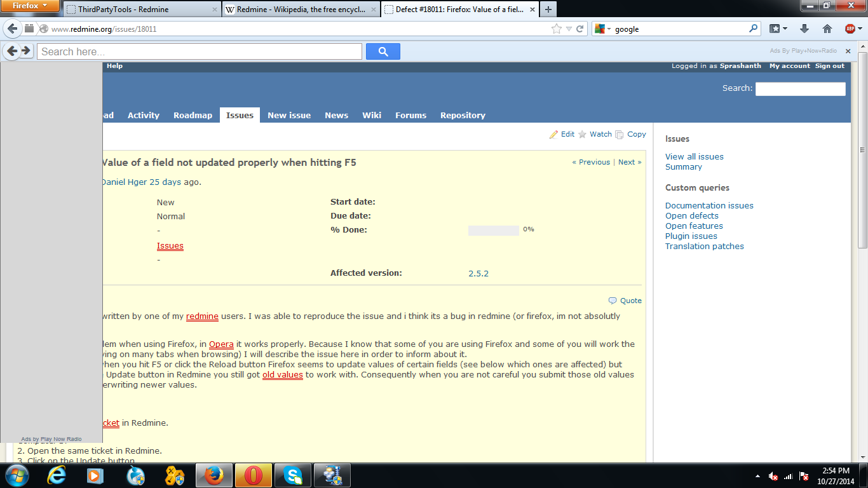Reload the page using the refresh icon
Screen dimensions: 868x488
tap(580, 29)
